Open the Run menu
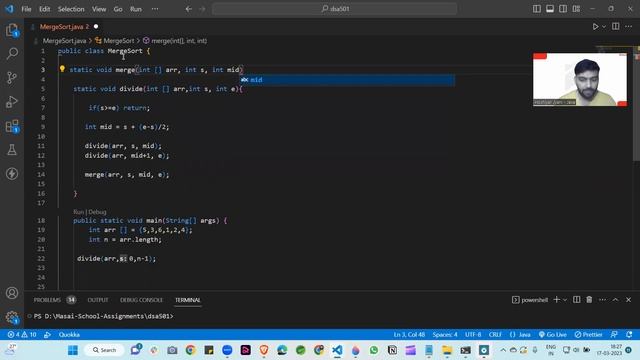Image resolution: width=640 pixels, height=360 pixels. pos(136,9)
